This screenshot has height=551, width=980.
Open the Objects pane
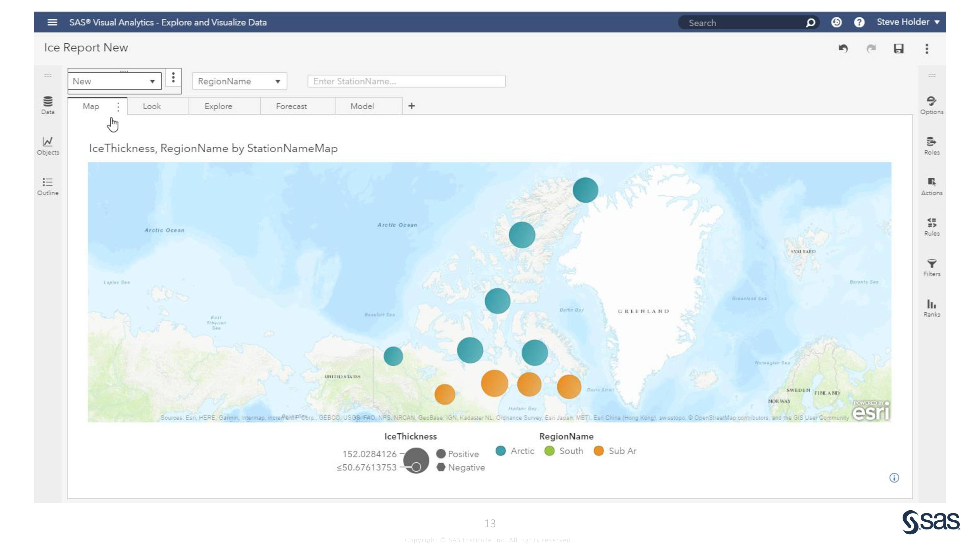[48, 146]
